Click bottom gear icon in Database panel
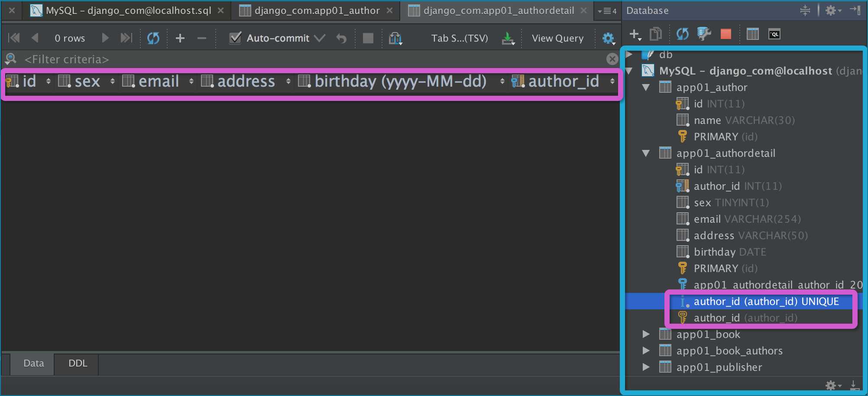The width and height of the screenshot is (868, 396). pyautogui.click(x=832, y=385)
